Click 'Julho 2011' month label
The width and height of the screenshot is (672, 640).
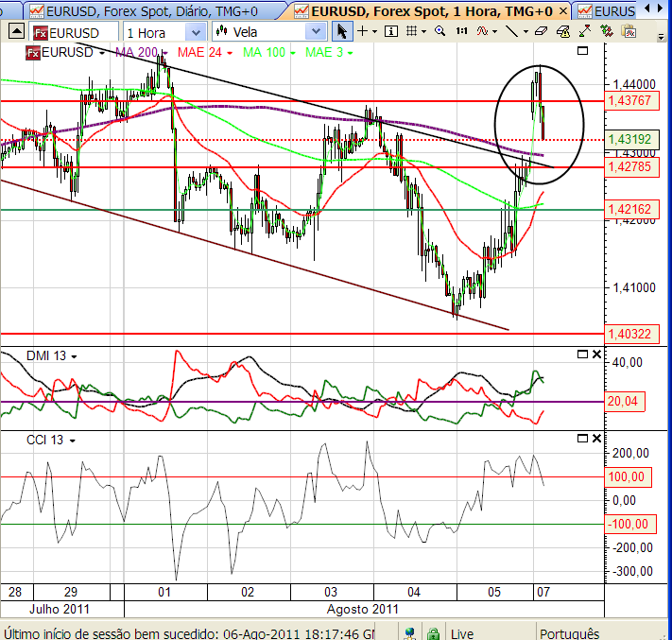coord(60,609)
